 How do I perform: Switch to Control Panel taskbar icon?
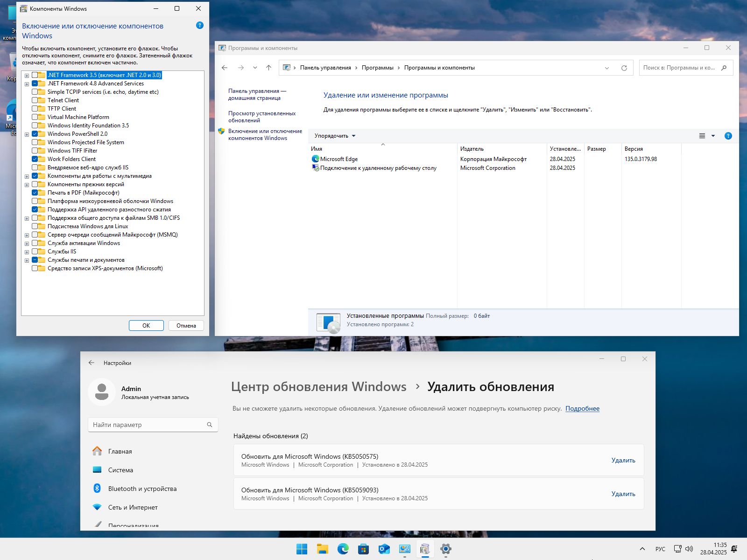point(404,549)
